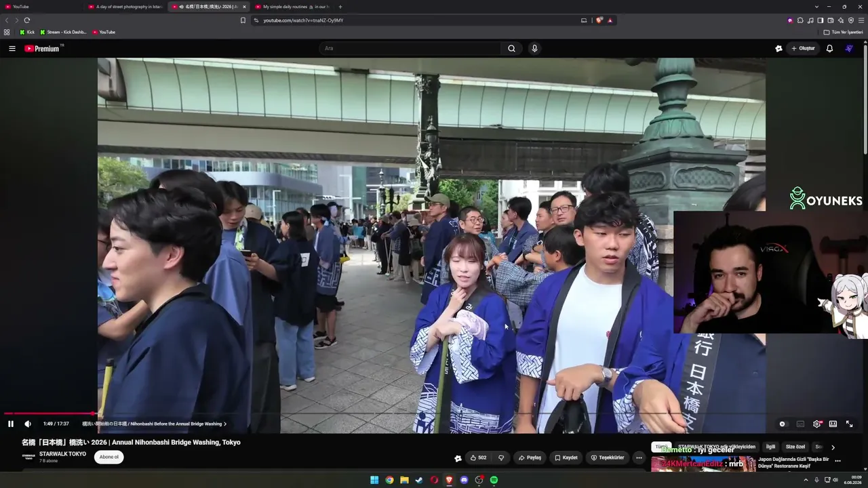Switch to the street photography tab

click(125, 7)
